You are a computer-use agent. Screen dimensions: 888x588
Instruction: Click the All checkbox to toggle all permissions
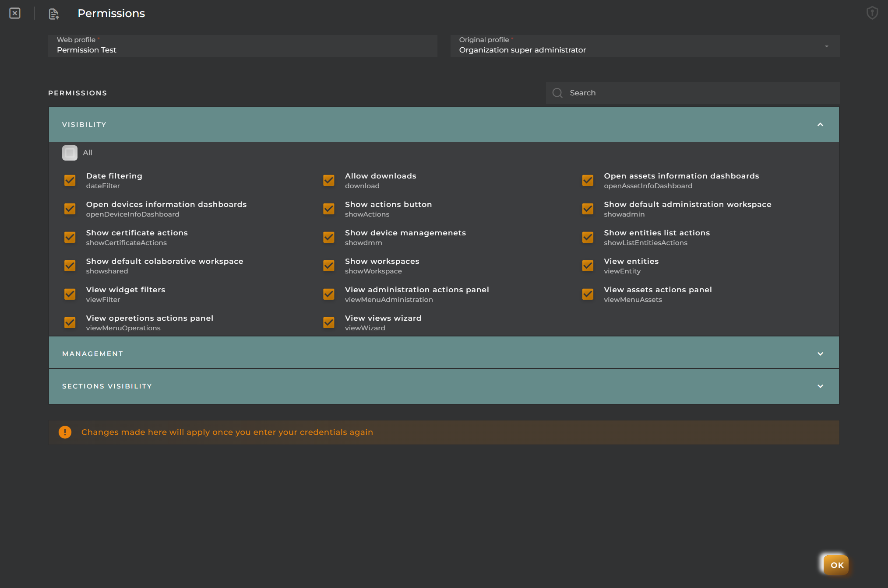coord(70,152)
